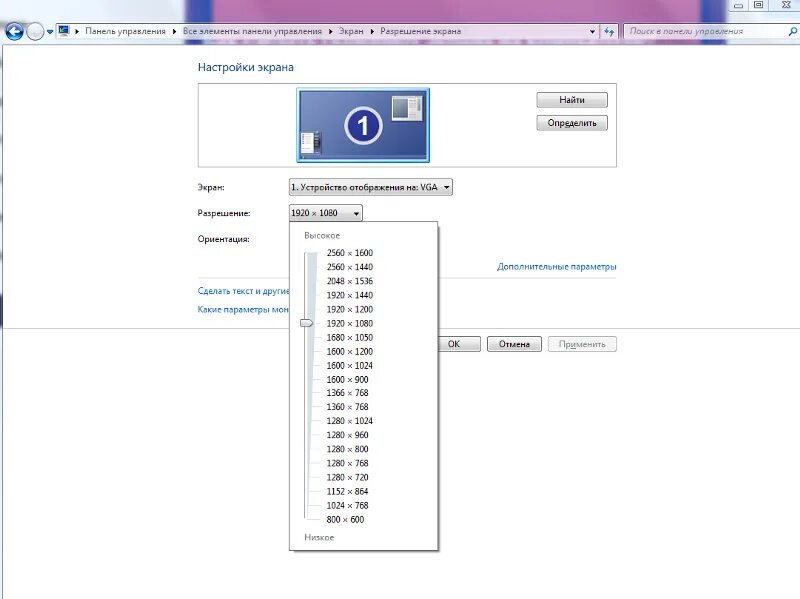
Task: Open Все элементы панели управления breadcrumb
Action: click(x=252, y=31)
